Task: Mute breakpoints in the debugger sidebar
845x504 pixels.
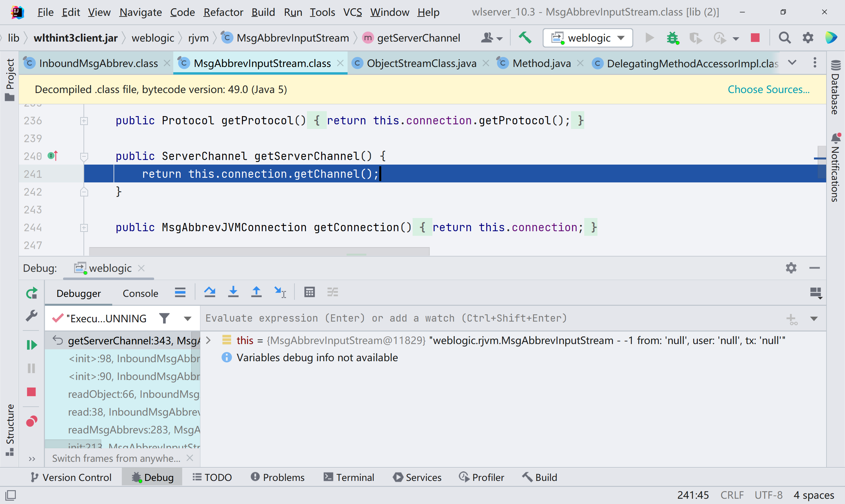Action: (x=31, y=421)
